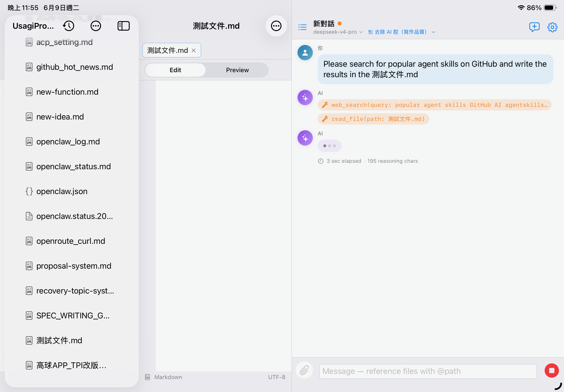
Task: Click the paperclip attach file button
Action: point(304,370)
